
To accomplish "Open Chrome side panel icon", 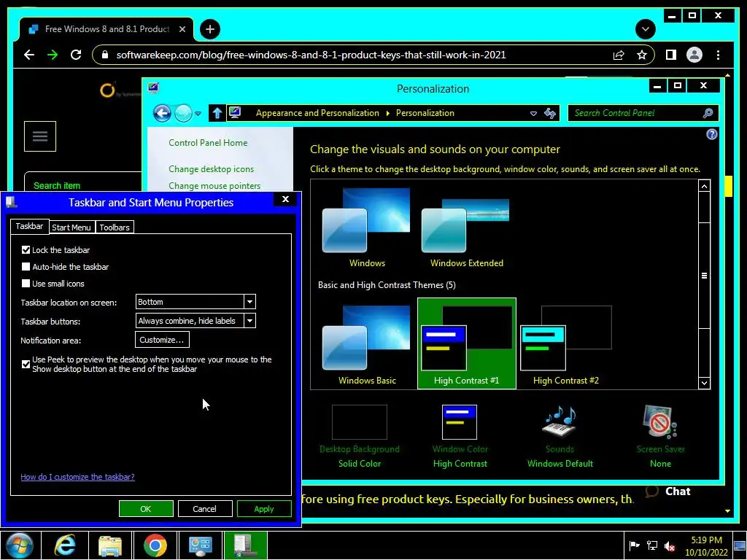I will coord(671,55).
